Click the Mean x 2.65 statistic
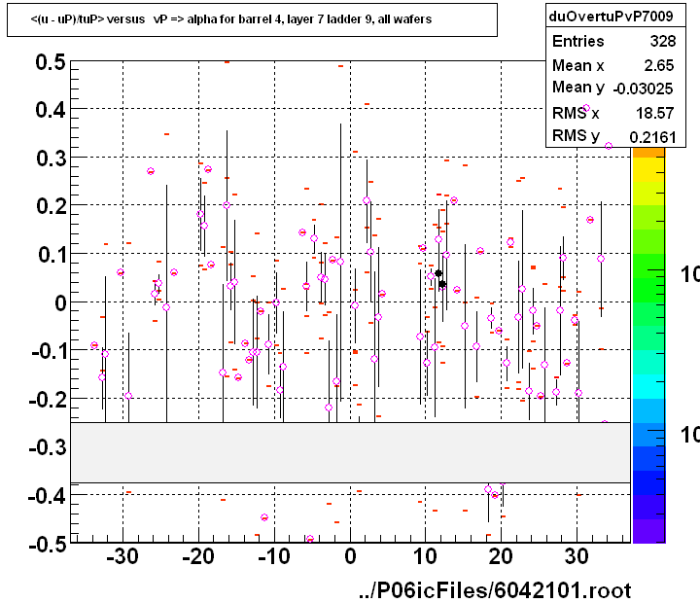 [612, 66]
